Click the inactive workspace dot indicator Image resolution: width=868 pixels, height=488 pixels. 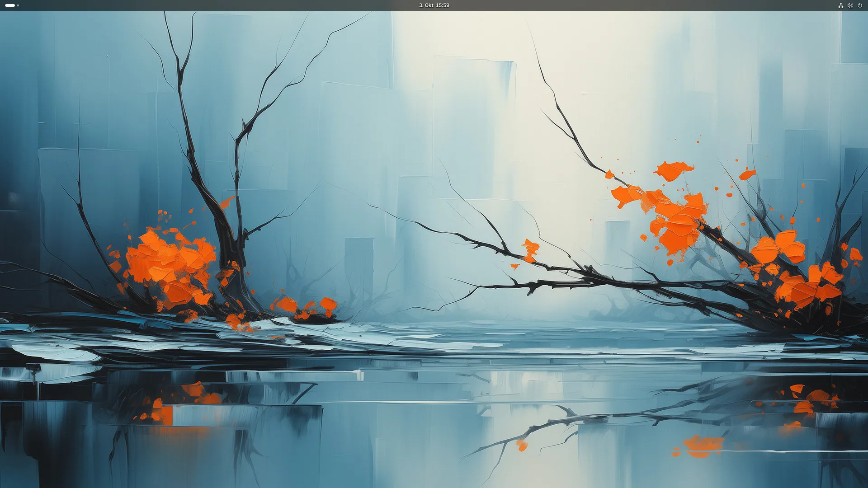pyautogui.click(x=18, y=5)
